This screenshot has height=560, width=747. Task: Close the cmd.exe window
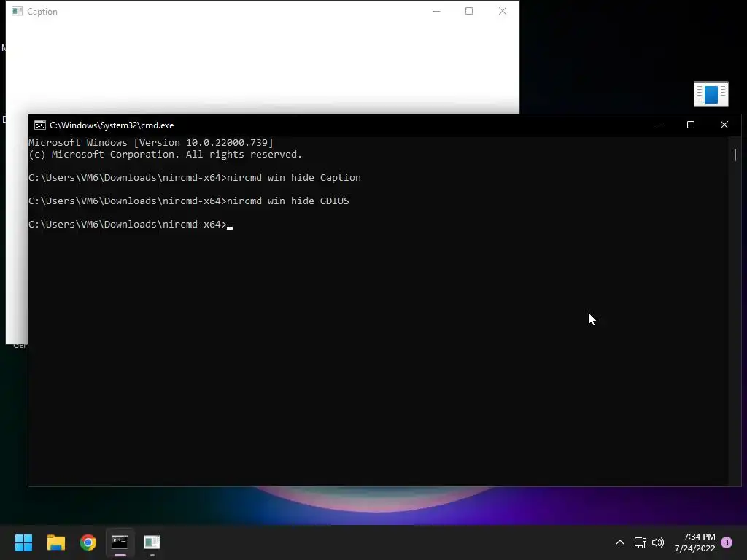[724, 125]
